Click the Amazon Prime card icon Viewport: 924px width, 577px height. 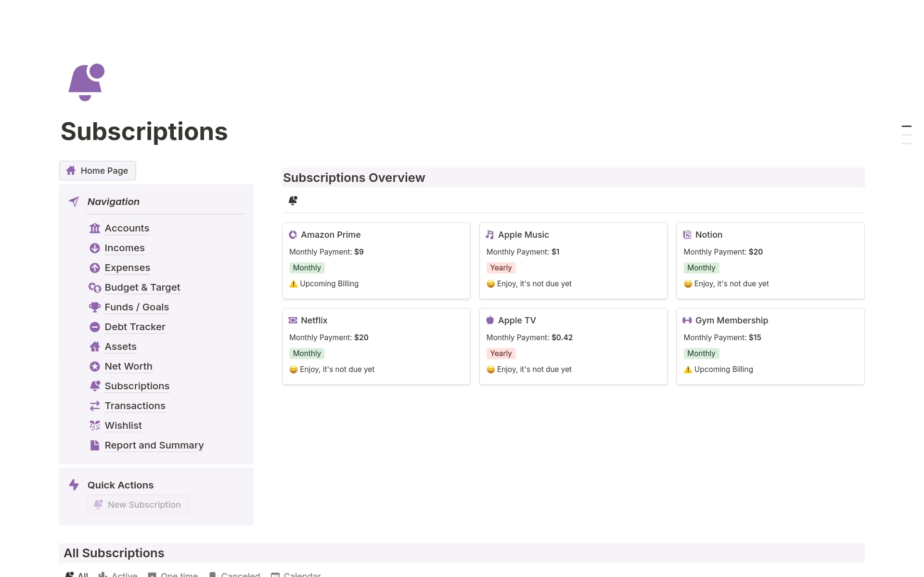293,235
